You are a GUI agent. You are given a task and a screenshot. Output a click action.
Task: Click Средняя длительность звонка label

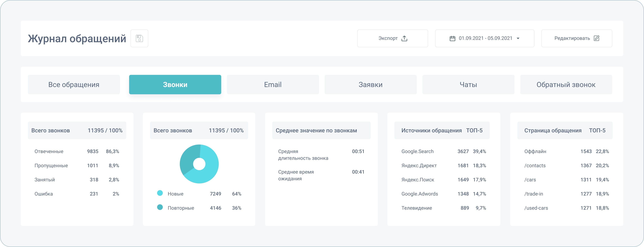303,155
